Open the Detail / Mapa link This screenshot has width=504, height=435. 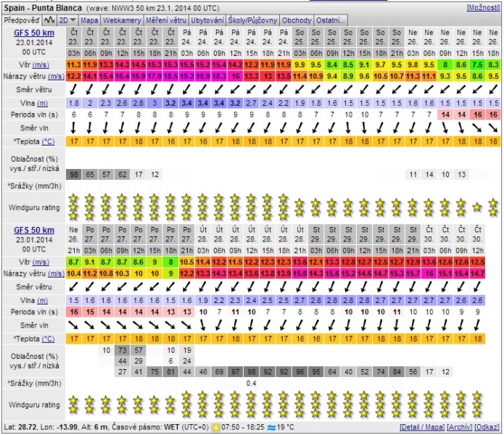422,426
